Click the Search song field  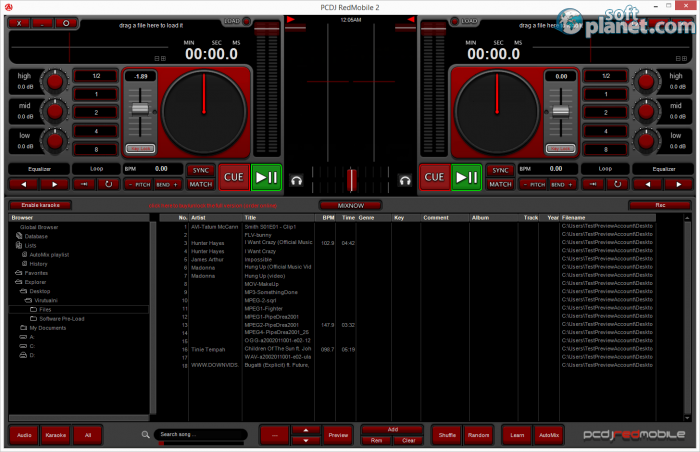pos(200,434)
